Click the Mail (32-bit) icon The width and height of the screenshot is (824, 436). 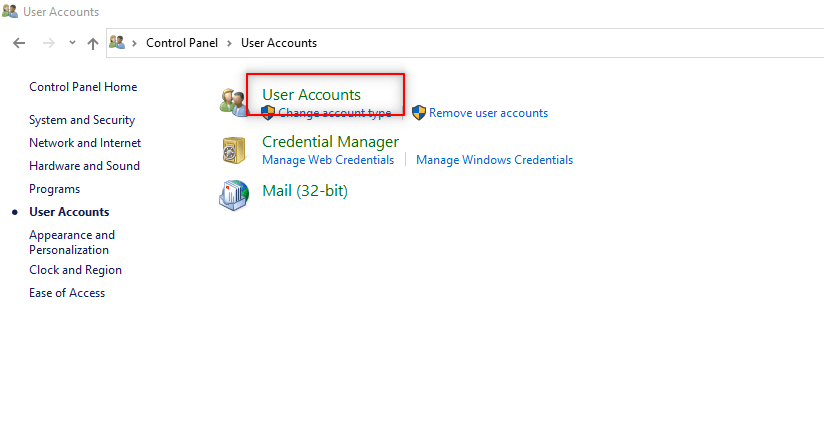tap(234, 195)
